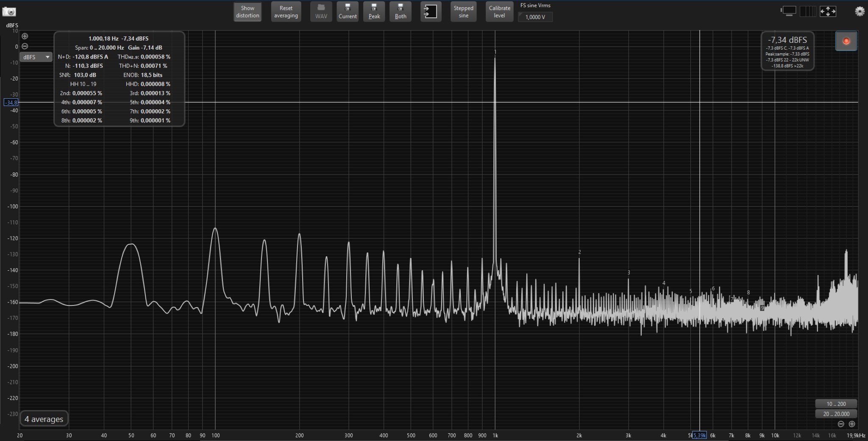The height and width of the screenshot is (441, 868).
Task: Click harmonic marker 3 near 3k
Action: point(629,273)
